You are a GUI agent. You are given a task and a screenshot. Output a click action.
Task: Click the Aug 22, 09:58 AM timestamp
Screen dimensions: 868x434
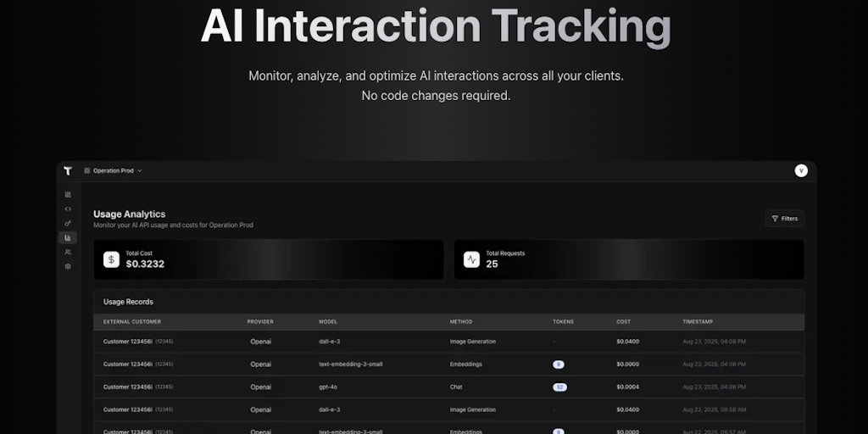coord(714,409)
